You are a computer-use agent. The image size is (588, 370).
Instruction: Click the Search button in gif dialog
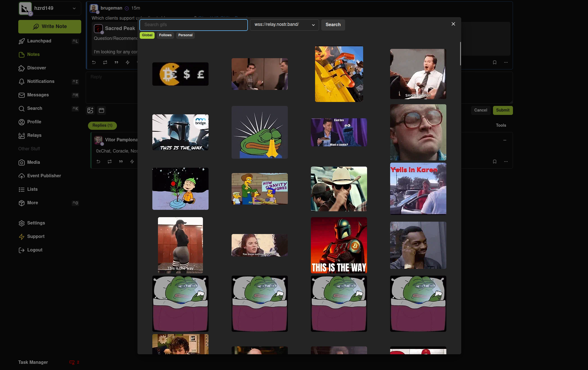(333, 25)
